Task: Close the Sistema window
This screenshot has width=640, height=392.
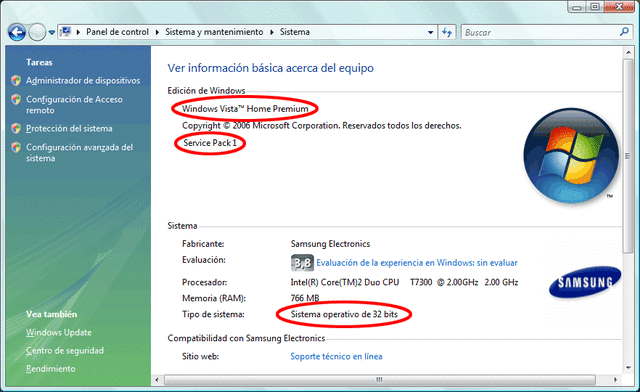Action: coord(619,7)
